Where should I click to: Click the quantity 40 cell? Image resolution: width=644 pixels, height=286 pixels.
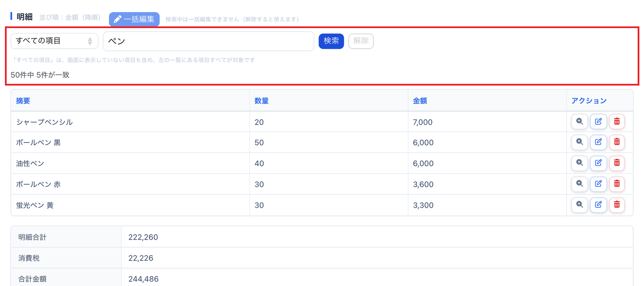click(x=329, y=164)
